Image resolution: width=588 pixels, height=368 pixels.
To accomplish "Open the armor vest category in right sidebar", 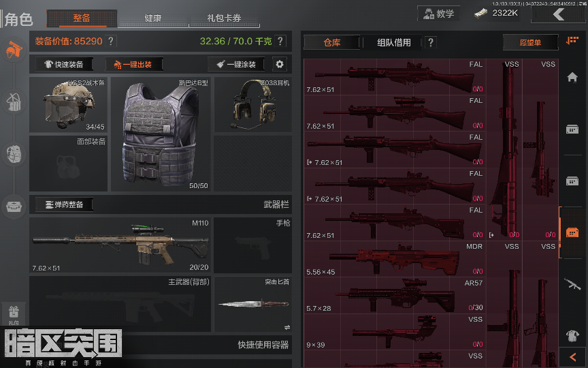I will [572, 335].
